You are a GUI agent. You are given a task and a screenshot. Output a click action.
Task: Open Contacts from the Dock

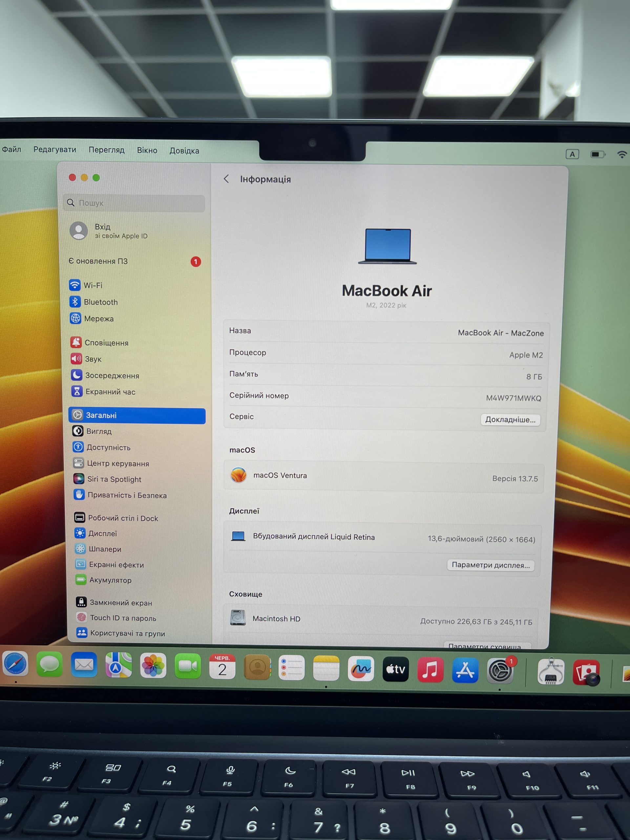pyautogui.click(x=257, y=667)
